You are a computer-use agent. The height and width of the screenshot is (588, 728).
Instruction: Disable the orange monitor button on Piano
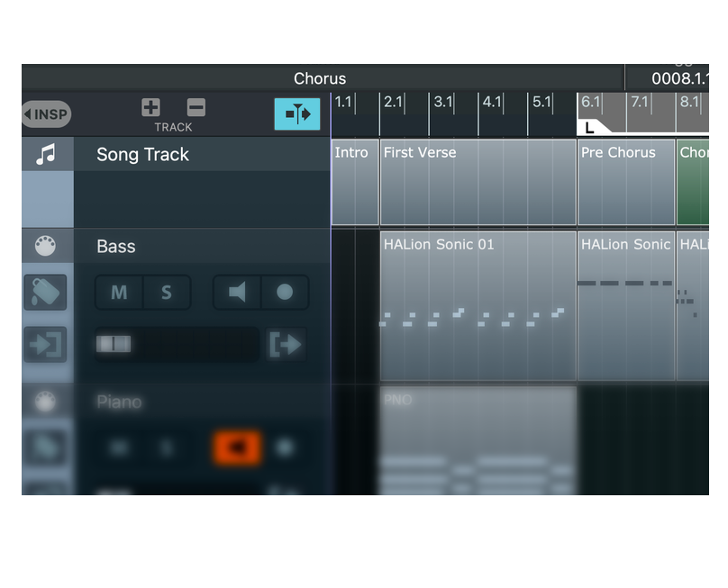click(237, 446)
